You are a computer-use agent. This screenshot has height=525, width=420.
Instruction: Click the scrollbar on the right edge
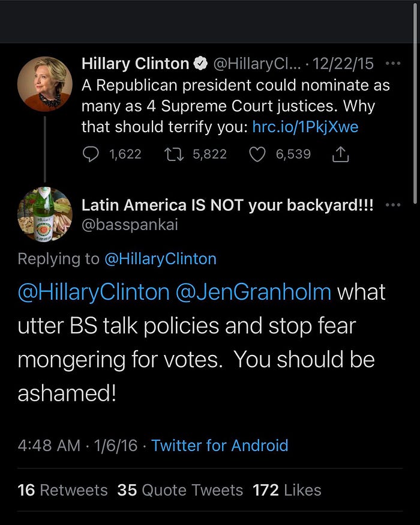(416, 120)
